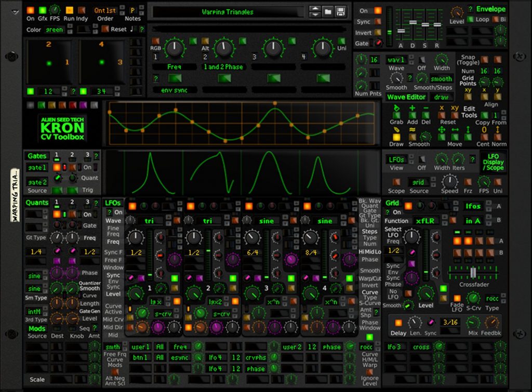Open the patch browser folder icon

tap(328, 11)
